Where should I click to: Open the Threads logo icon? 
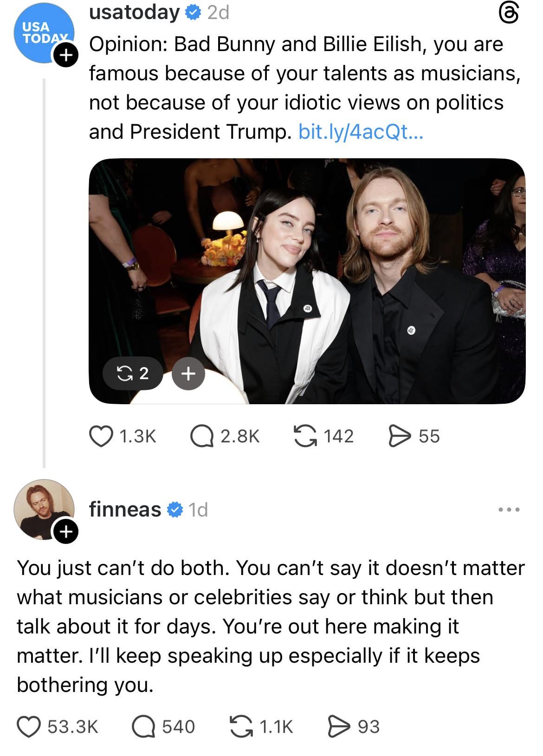coord(508,13)
